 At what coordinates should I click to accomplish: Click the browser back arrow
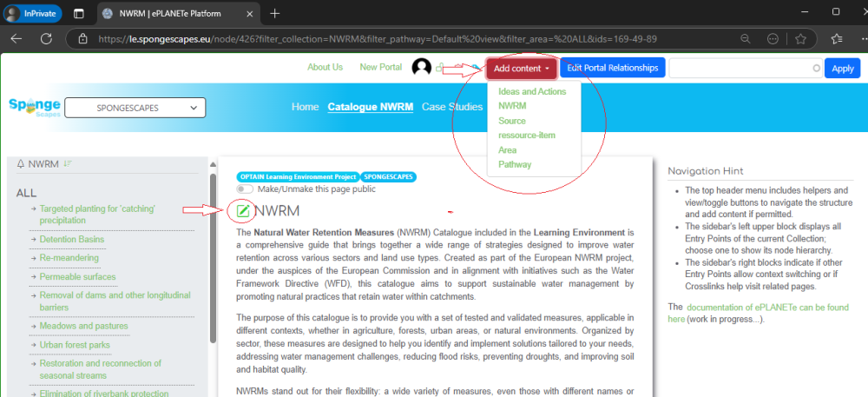16,38
